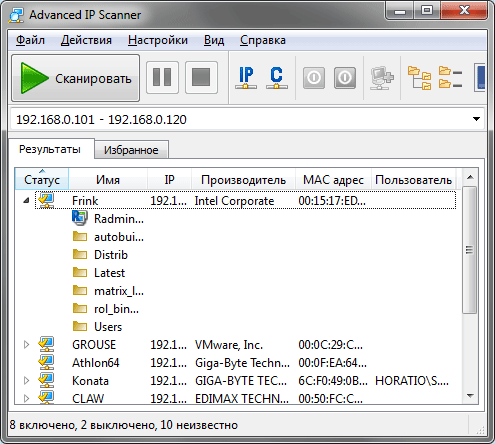Image resolution: width=495 pixels, height=444 pixels.
Task: Sort by the Пользователь column header
Action: [x=413, y=179]
